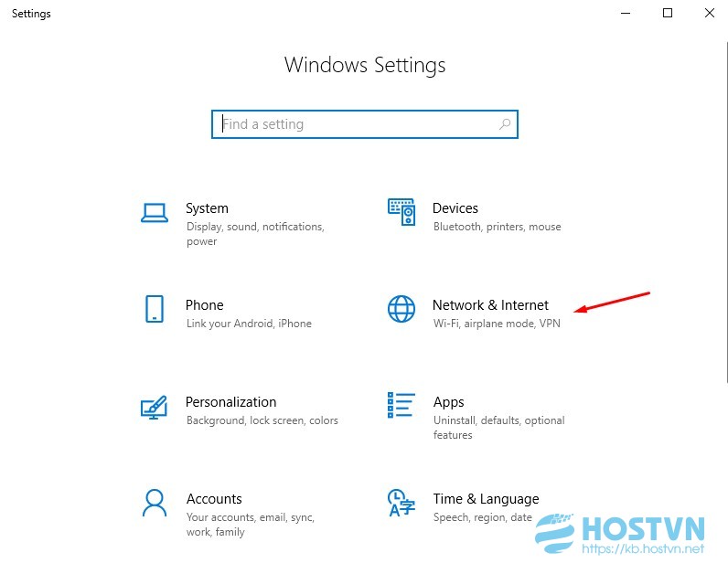Open Phone settings title
Viewport: 728px width, 574px height.
(x=204, y=305)
